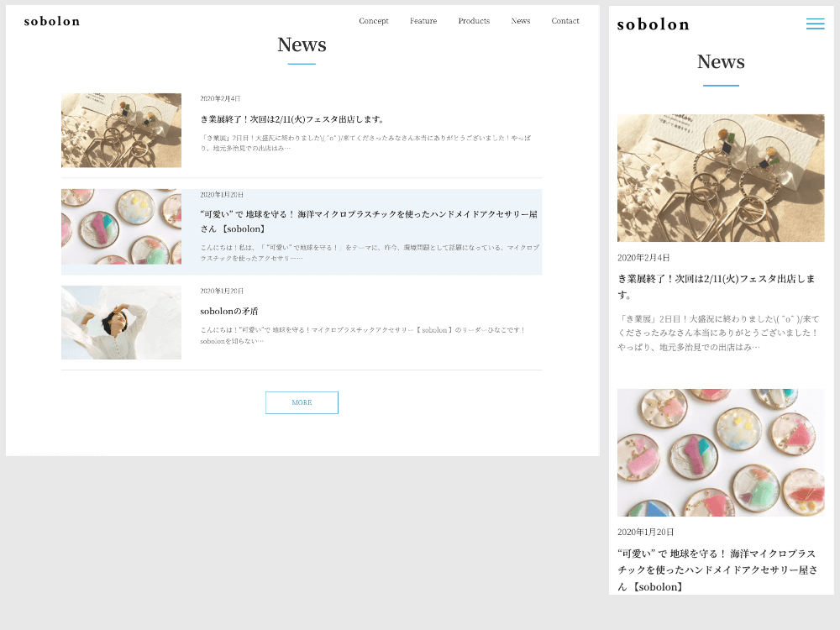Open the Concept navigation item
Screen dimensions: 840x630
(x=374, y=21)
